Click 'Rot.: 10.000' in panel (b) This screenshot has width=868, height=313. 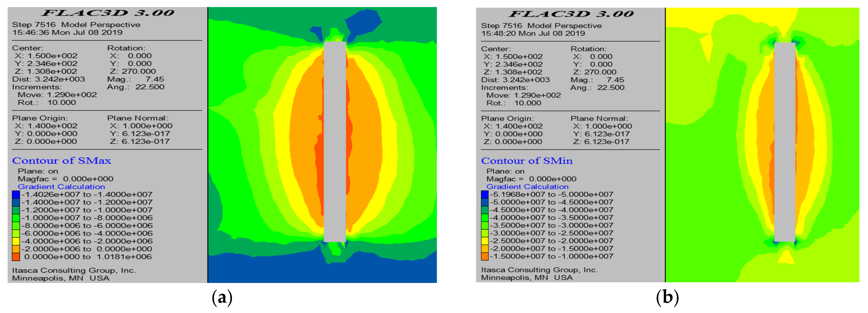tap(513, 103)
